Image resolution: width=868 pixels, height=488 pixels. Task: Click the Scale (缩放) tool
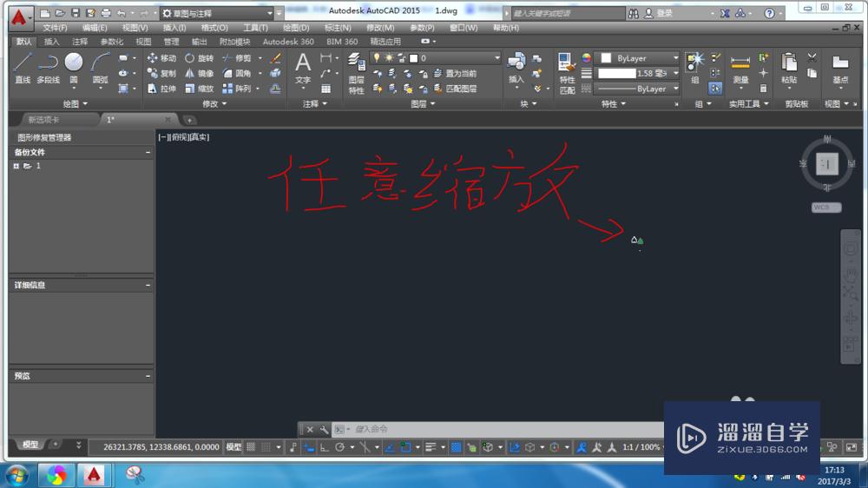tap(200, 89)
